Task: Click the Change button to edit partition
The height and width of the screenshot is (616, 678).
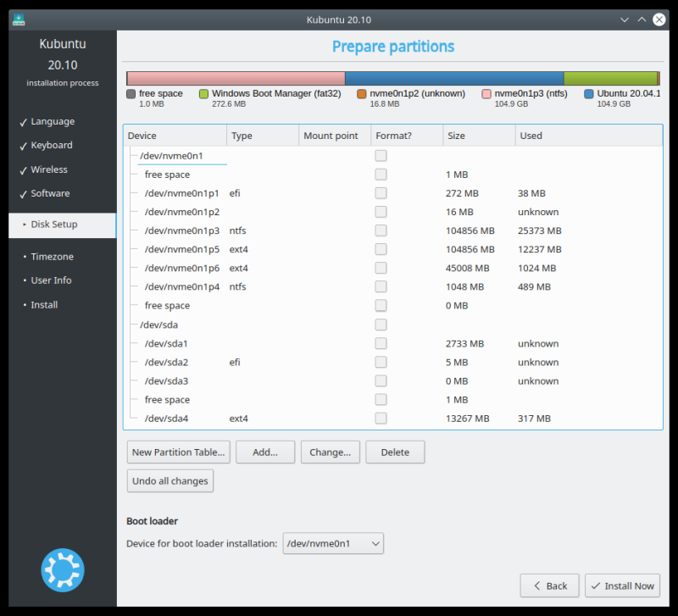Action: (x=330, y=452)
